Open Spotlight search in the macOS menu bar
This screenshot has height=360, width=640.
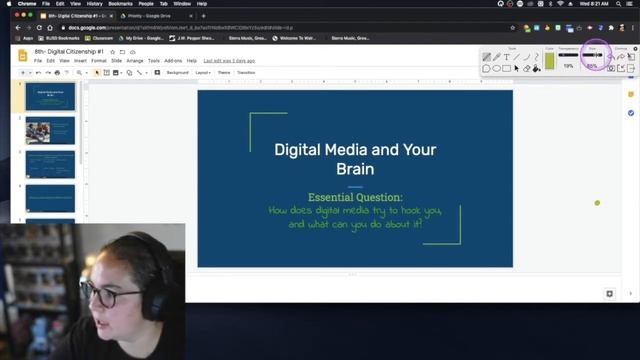[619, 4]
